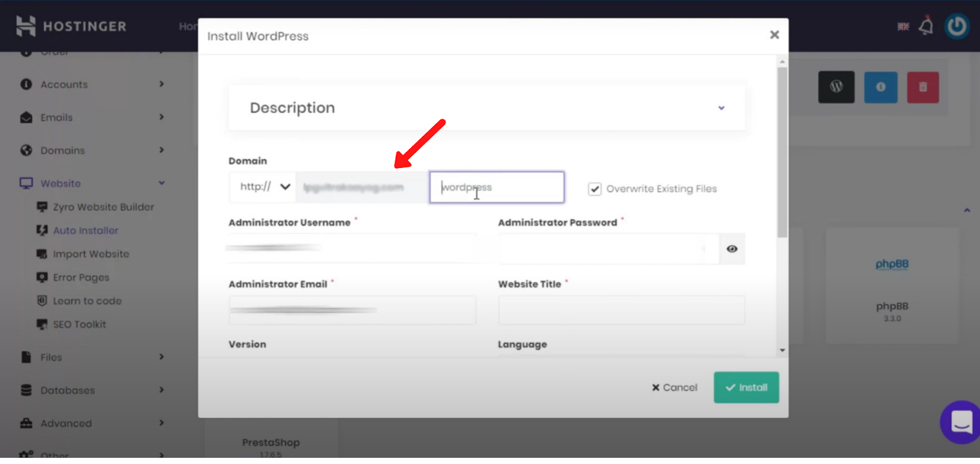980x464 pixels.
Task: Click the Learn to code icon
Action: pyautogui.click(x=42, y=300)
